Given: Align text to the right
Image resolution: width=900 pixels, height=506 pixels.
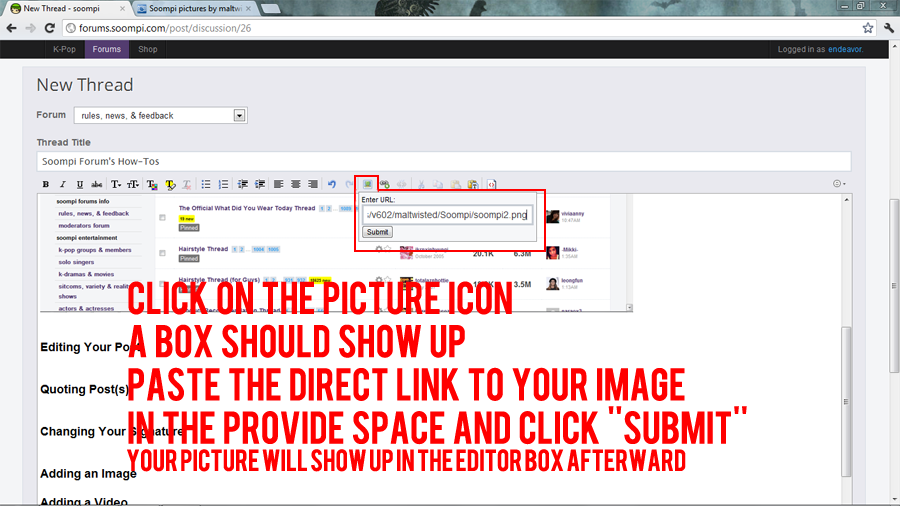Looking at the screenshot, I should [313, 184].
